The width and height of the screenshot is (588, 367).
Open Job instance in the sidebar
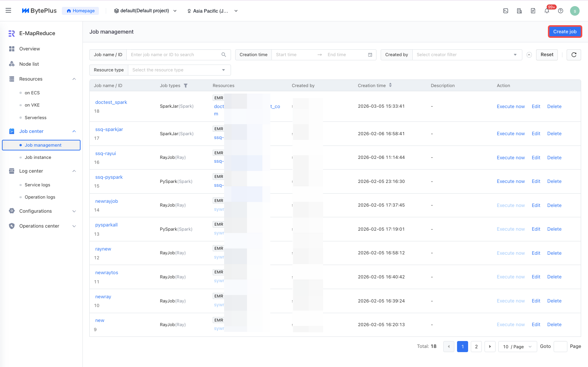coord(38,157)
